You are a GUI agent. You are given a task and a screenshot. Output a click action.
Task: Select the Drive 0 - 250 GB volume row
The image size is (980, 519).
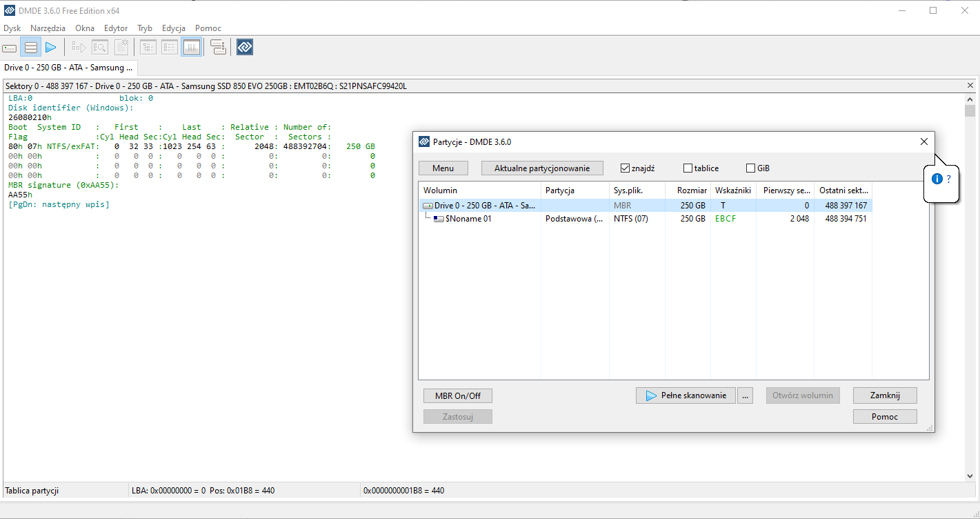tap(646, 206)
